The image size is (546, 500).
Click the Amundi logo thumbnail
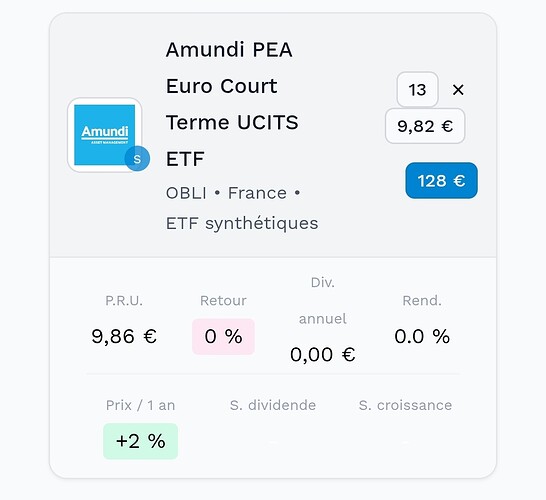click(104, 135)
